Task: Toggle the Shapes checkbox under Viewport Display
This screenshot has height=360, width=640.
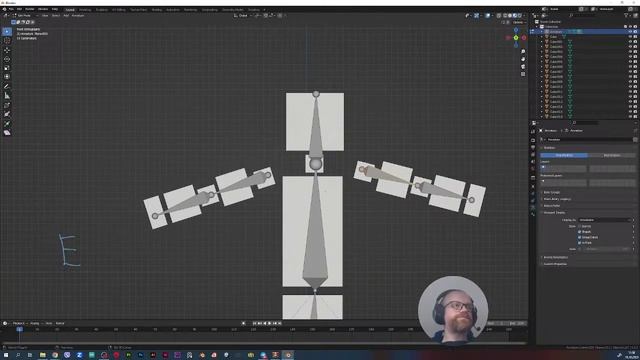Action: pos(579,231)
